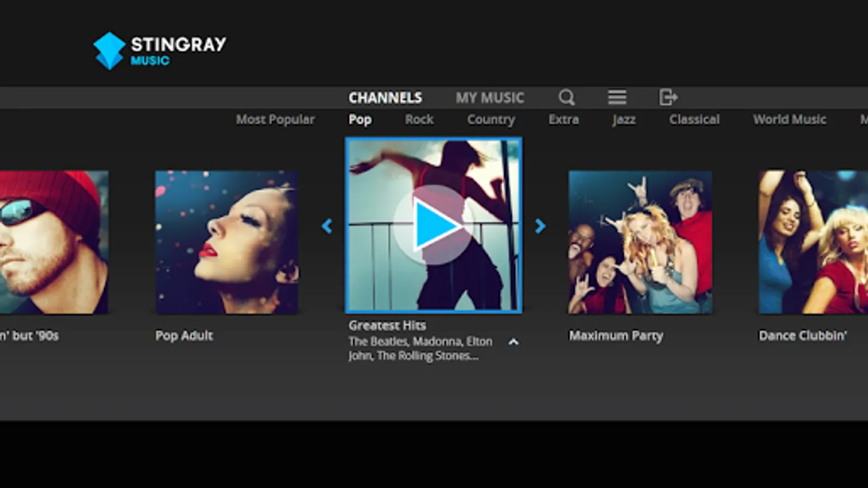Click the Pop Adult channel title
This screenshot has width=868, height=488.
[x=184, y=336]
